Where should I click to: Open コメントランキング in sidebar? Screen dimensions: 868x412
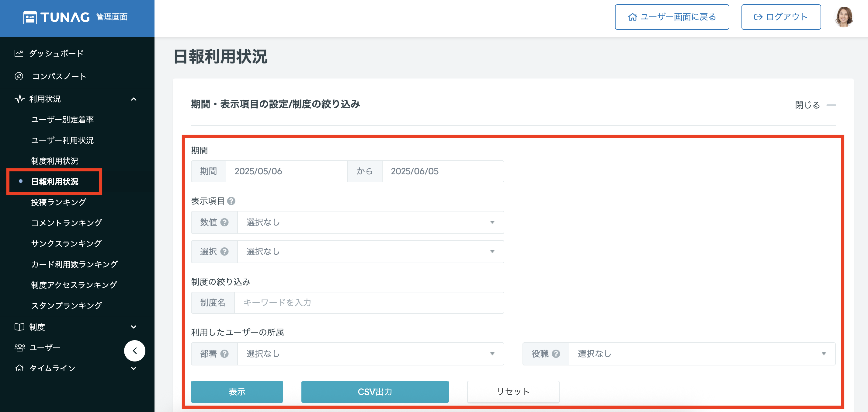click(66, 223)
